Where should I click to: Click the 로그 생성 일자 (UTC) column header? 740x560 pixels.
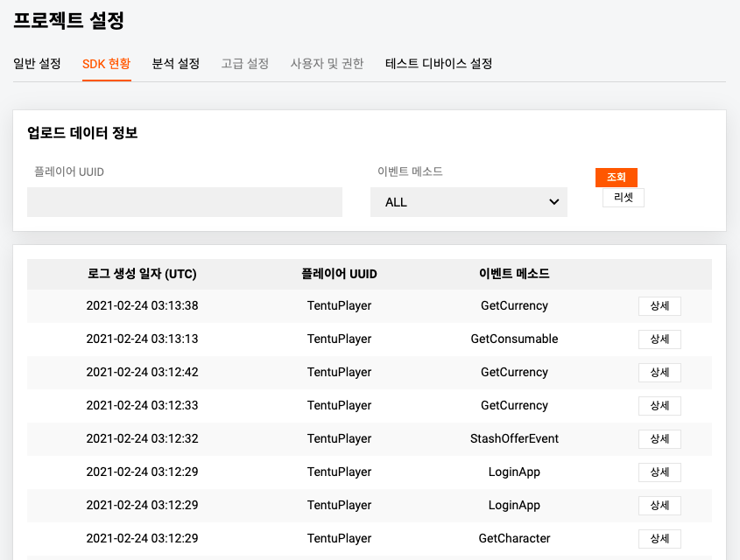pyautogui.click(x=142, y=274)
